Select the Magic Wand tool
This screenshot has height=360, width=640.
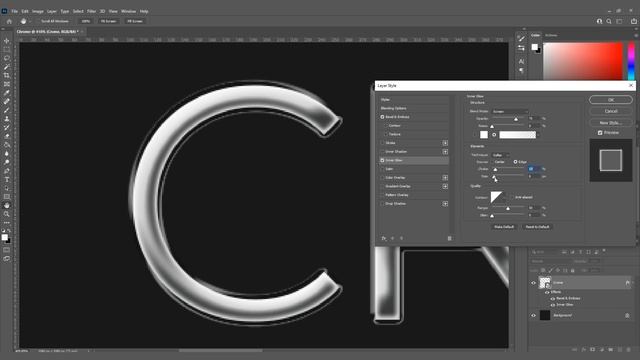coord(7,67)
